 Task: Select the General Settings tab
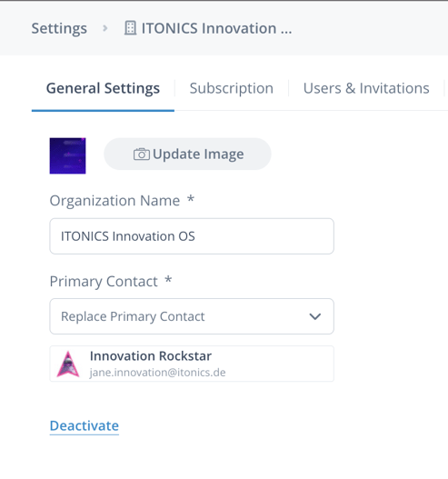(103, 88)
